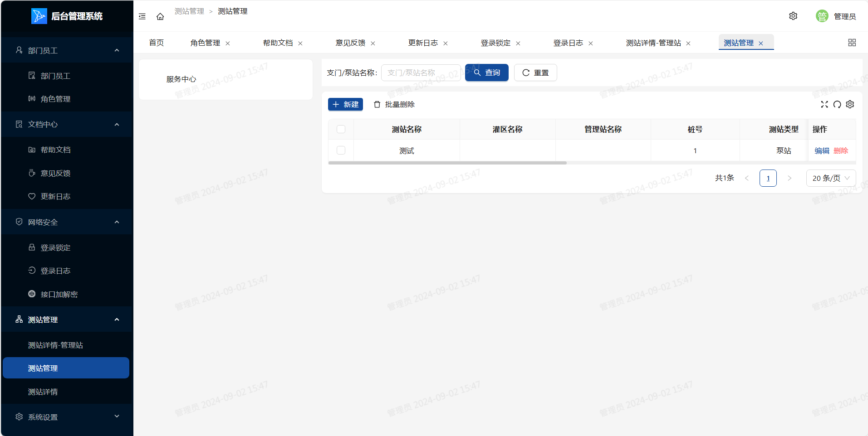This screenshot has height=436, width=868.
Task: Open table column settings gear
Action: 850,104
